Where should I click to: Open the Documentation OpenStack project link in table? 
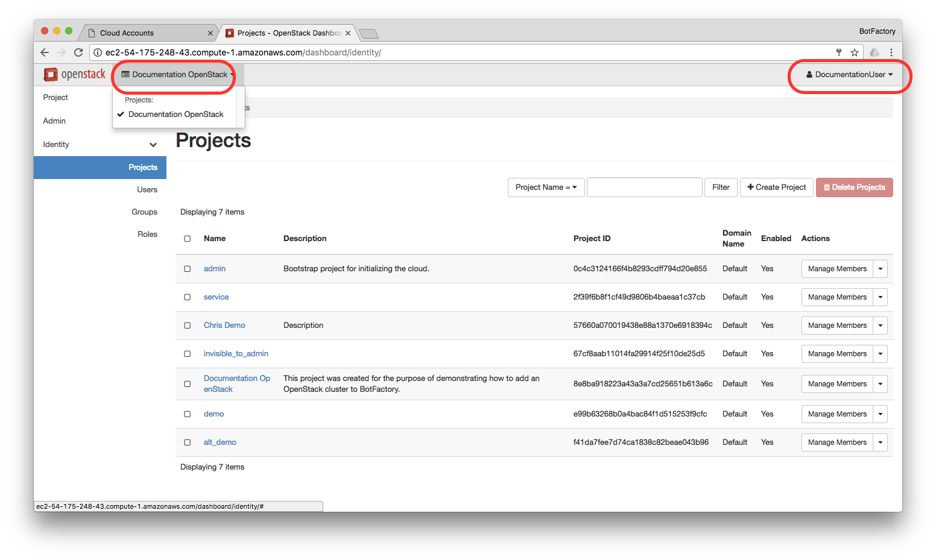point(237,384)
